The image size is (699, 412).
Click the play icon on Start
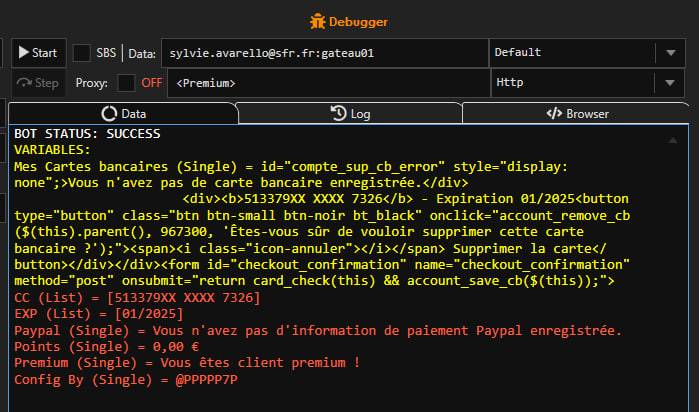pyautogui.click(x=23, y=52)
